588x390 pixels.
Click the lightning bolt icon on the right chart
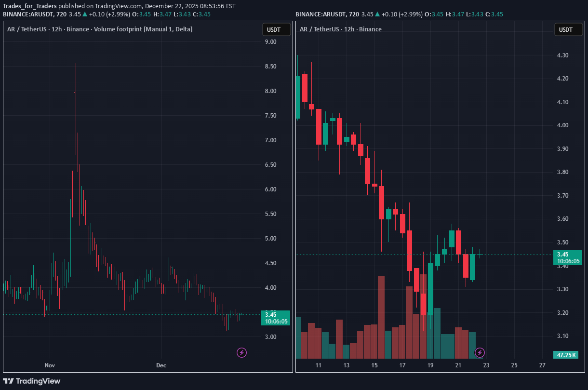pyautogui.click(x=480, y=352)
